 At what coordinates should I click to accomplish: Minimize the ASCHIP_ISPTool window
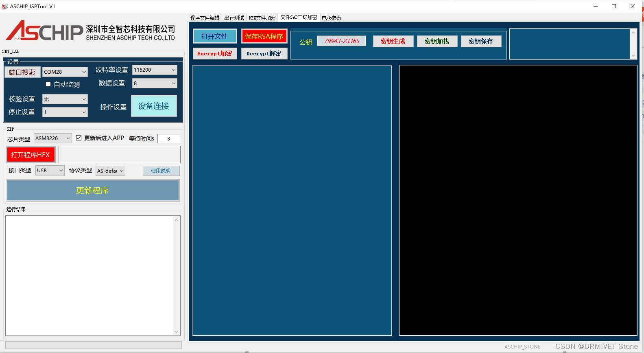pyautogui.click(x=596, y=6)
